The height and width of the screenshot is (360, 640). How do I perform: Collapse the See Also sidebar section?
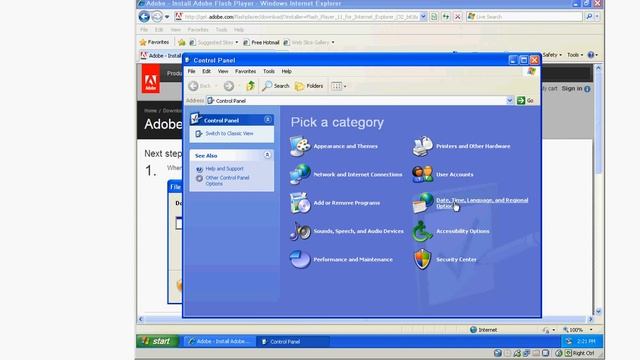tap(267, 155)
